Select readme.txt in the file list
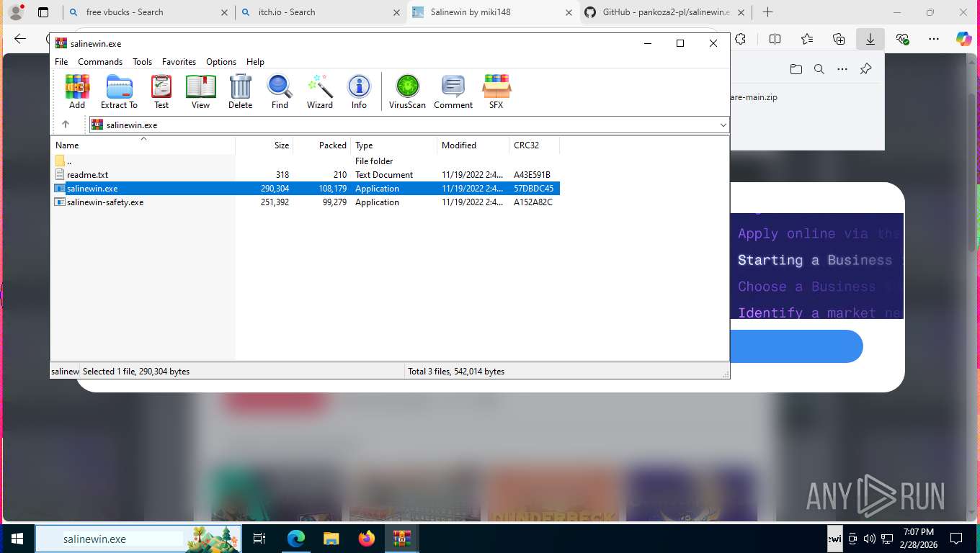980x553 pixels. 87,175
